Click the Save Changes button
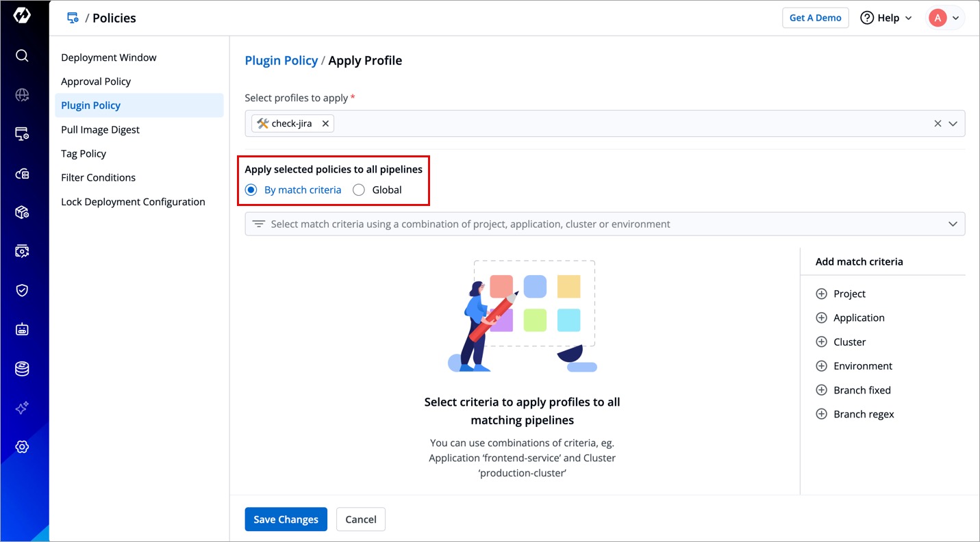The image size is (980, 542). point(286,519)
